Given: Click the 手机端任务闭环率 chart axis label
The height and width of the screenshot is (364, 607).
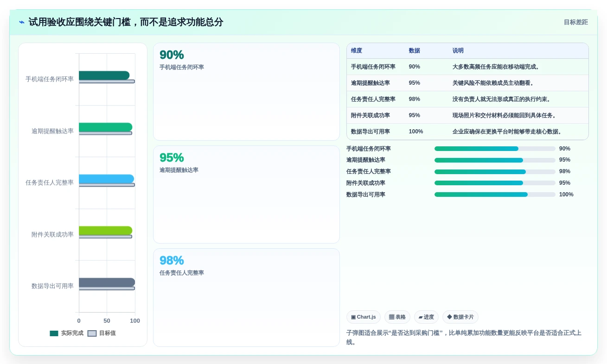Looking at the screenshot, I should click(x=49, y=79).
